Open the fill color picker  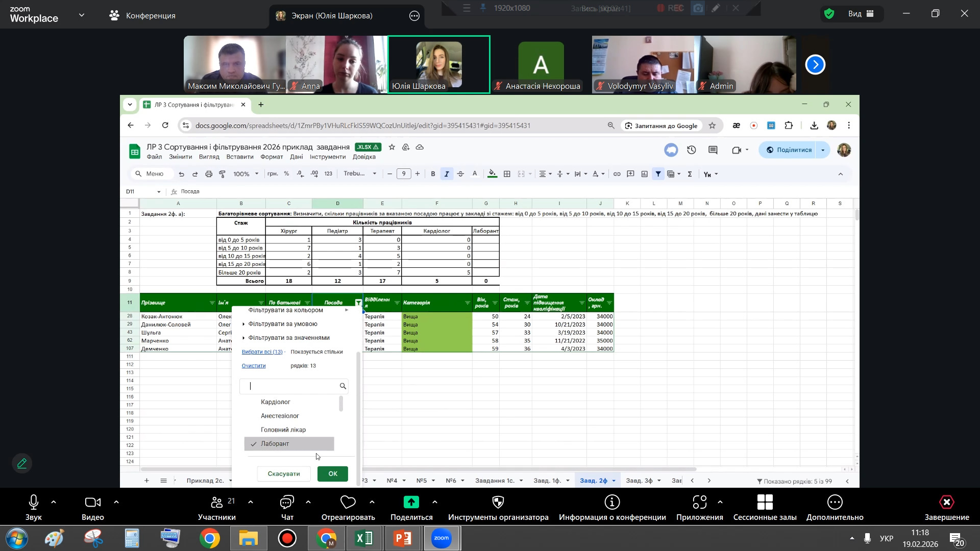click(492, 174)
